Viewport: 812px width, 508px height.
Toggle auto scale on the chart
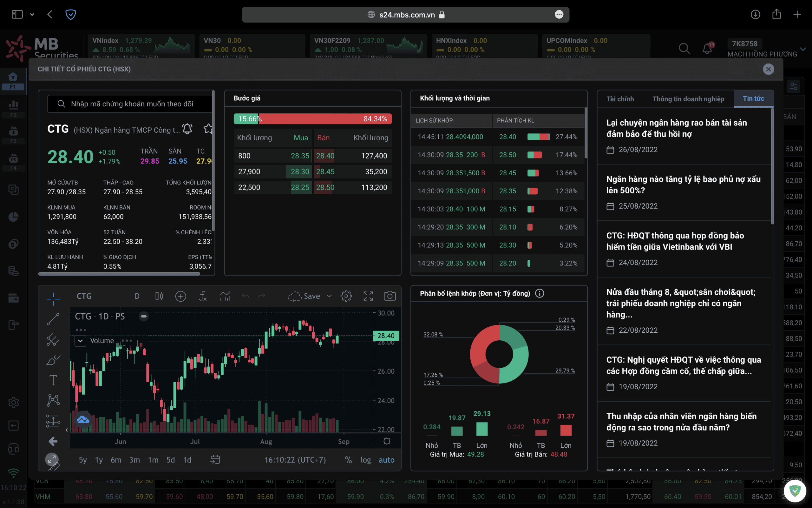point(387,460)
